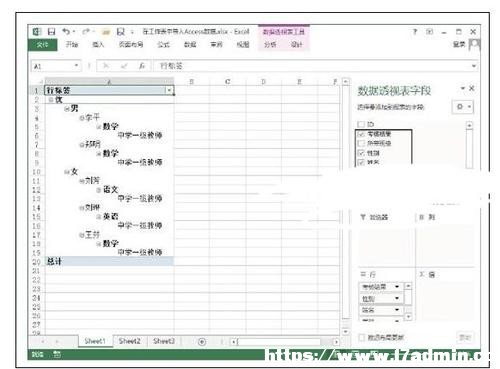Viewport: 500px width, 369px height.
Task: Click the next sheet navigation arrow
Action: point(57,341)
